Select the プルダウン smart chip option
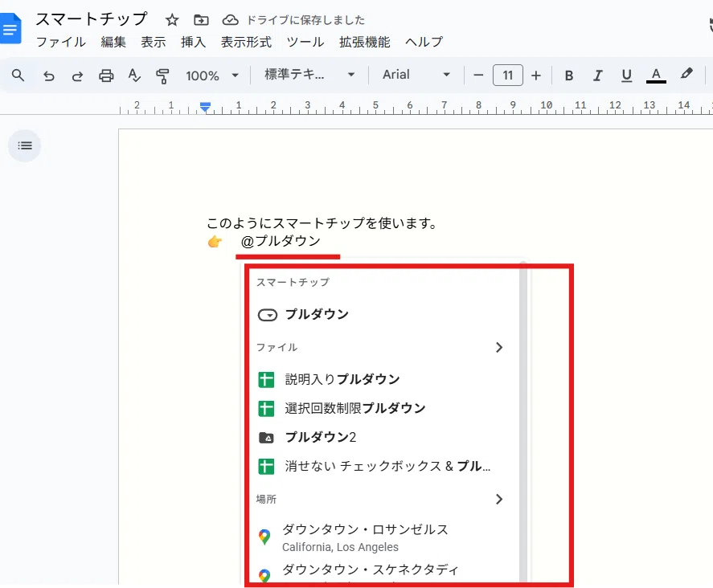 tap(382, 314)
